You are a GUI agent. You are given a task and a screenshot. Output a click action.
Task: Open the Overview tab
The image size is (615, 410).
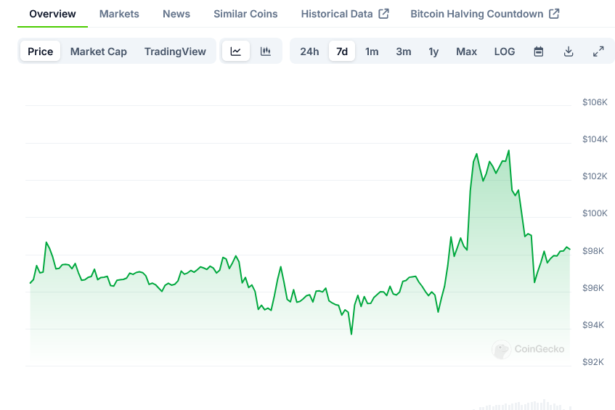point(52,14)
